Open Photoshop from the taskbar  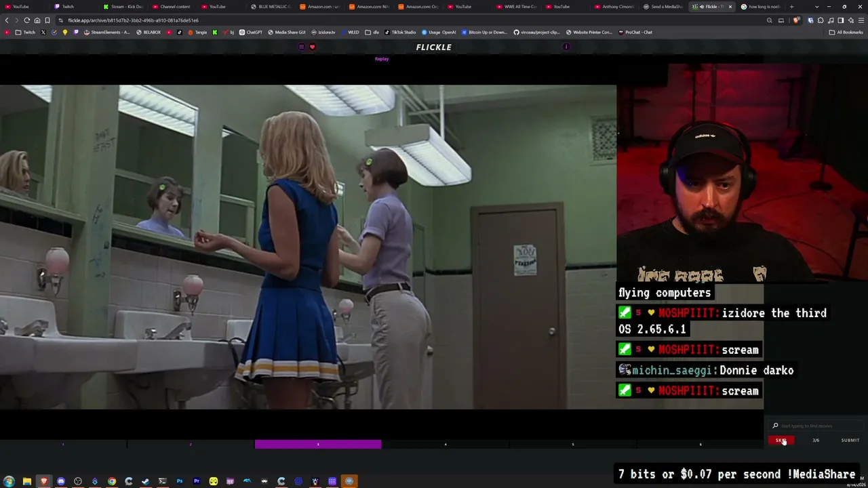180,481
